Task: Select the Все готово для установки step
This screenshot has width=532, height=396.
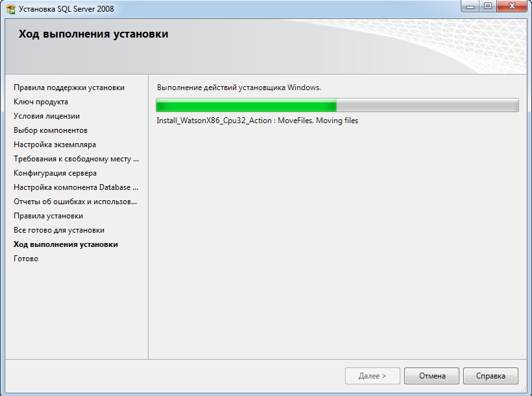Action: coord(59,230)
